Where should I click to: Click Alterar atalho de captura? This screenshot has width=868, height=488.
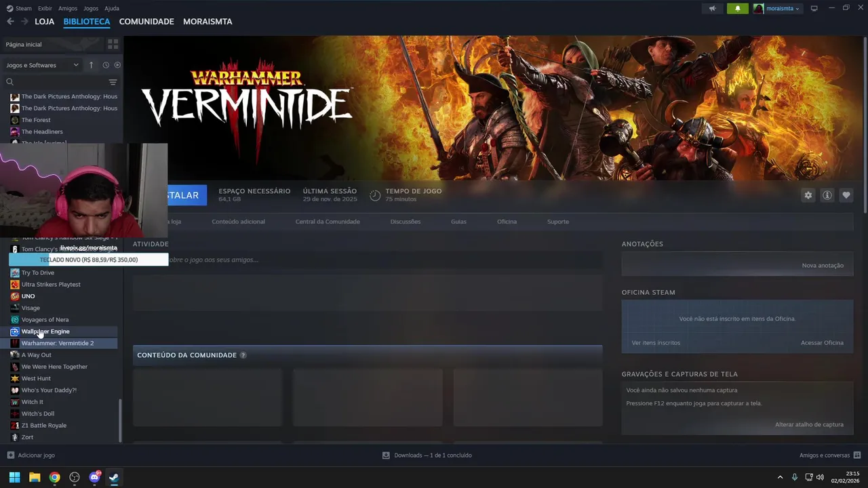(809, 424)
